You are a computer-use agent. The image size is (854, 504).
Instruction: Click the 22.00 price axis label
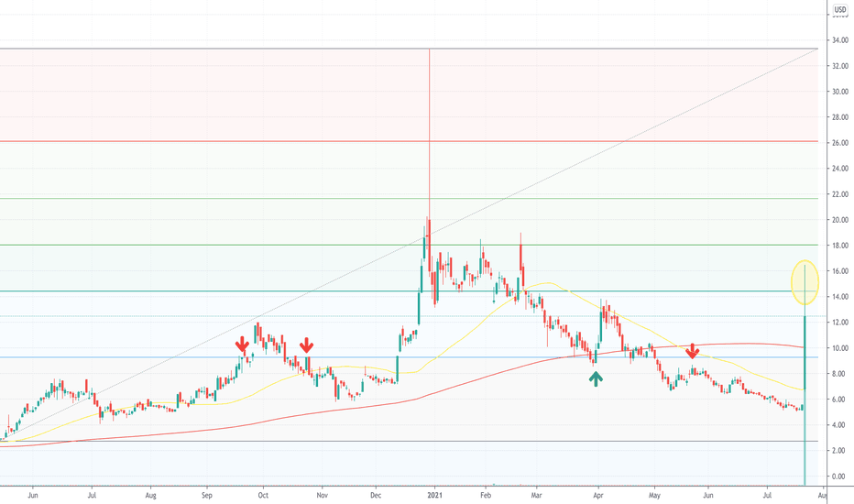pyautogui.click(x=840, y=194)
